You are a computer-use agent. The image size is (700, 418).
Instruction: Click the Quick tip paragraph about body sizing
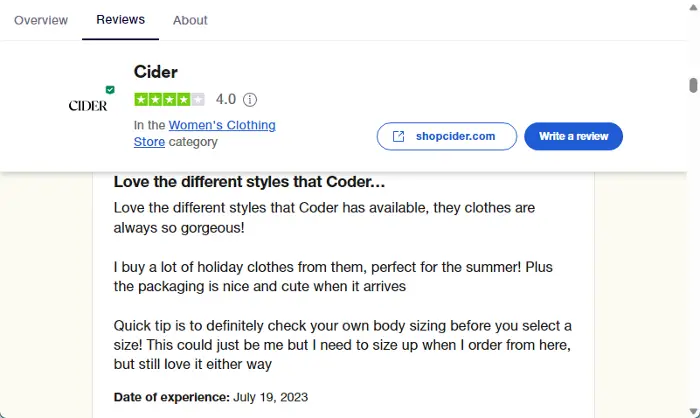click(x=342, y=344)
